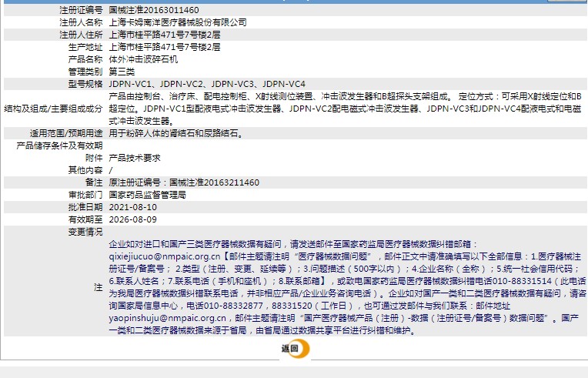Click the 生产地址 address value
This screenshot has height=378, width=588.
click(x=165, y=47)
